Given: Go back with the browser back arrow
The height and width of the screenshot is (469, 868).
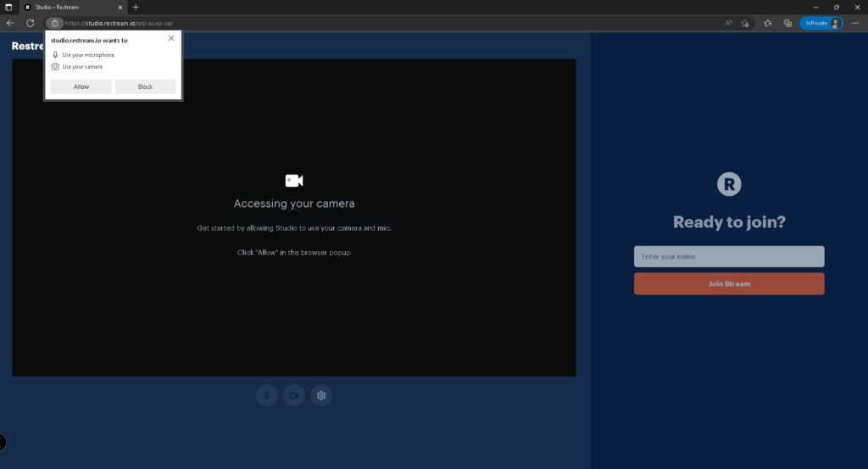Looking at the screenshot, I should tap(10, 23).
